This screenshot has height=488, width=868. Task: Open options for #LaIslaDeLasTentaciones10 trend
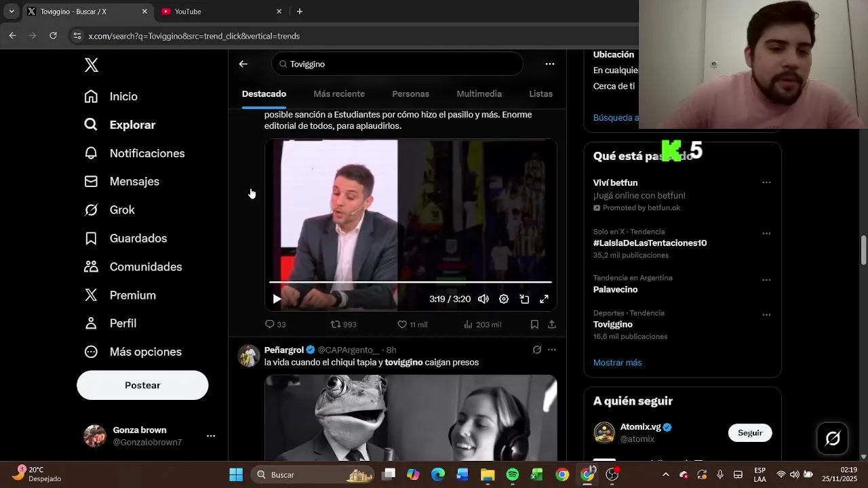tap(766, 233)
